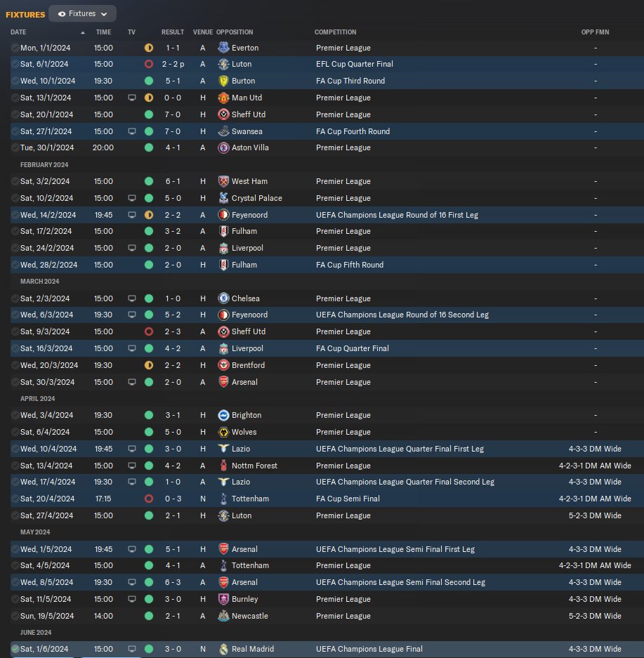644x658 pixels.
Task: Click the TV icon for Real Madrid final
Action: tap(132, 649)
